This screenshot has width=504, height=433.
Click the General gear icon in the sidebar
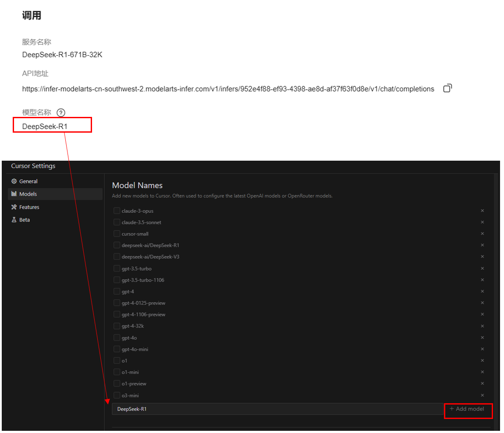pos(14,181)
